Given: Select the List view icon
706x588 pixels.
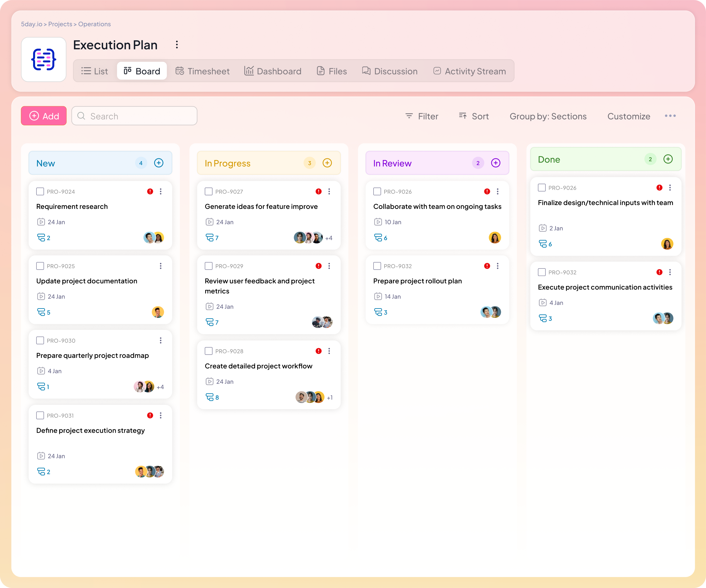Looking at the screenshot, I should click(86, 71).
